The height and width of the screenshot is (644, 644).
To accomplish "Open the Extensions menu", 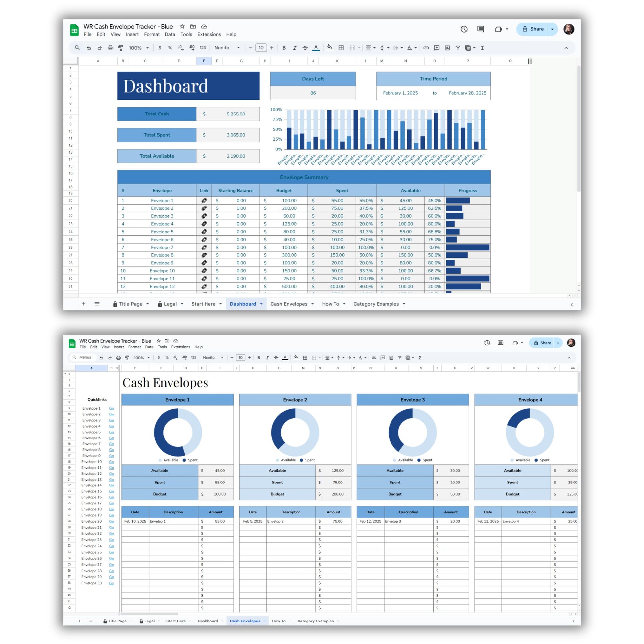I will (209, 34).
